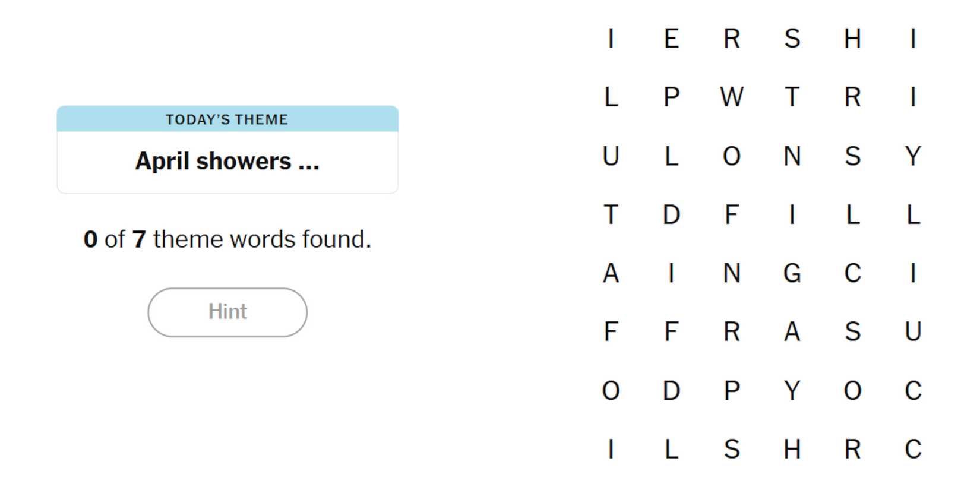Click the Today's Theme header
980x490 pixels.
[x=227, y=119]
